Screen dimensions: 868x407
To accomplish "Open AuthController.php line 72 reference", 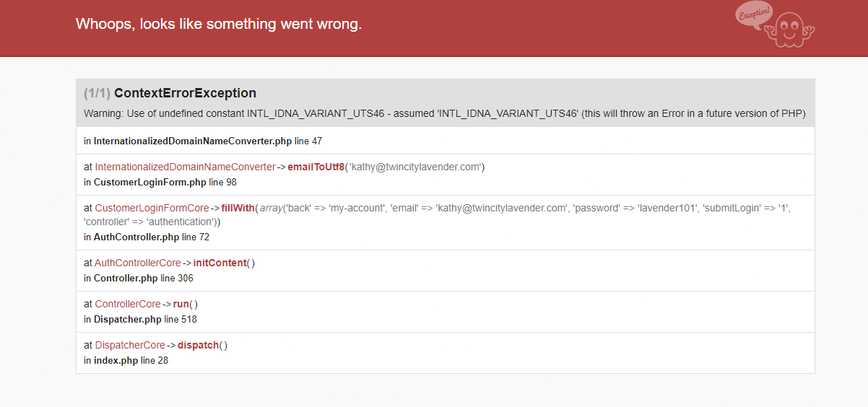I will pos(151,237).
